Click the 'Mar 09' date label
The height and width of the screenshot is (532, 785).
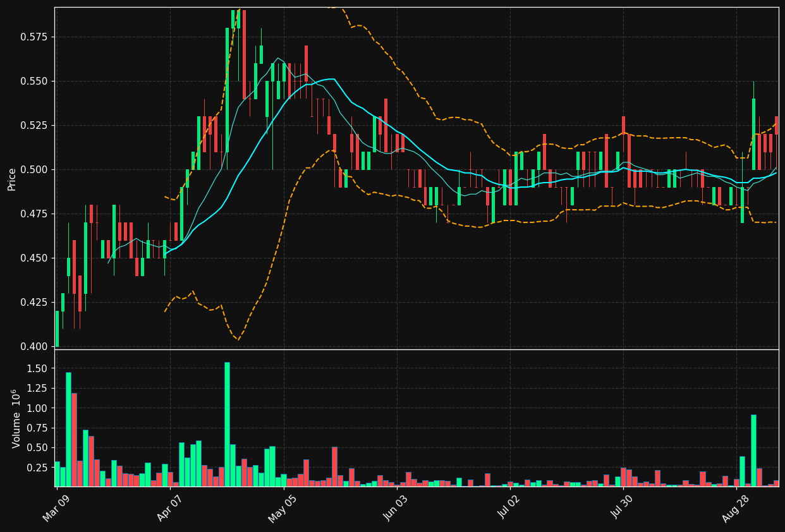[x=56, y=507]
